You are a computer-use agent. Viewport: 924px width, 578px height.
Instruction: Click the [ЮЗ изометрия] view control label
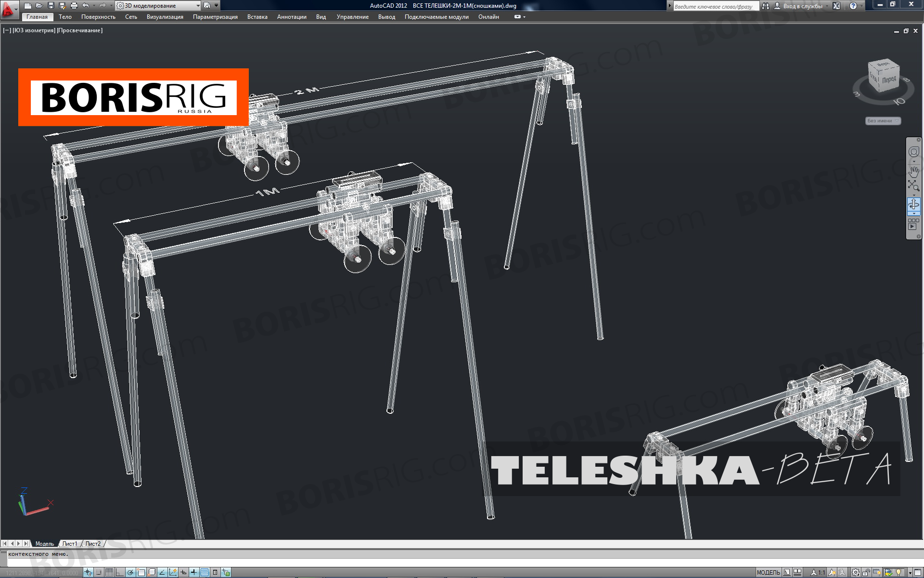34,30
